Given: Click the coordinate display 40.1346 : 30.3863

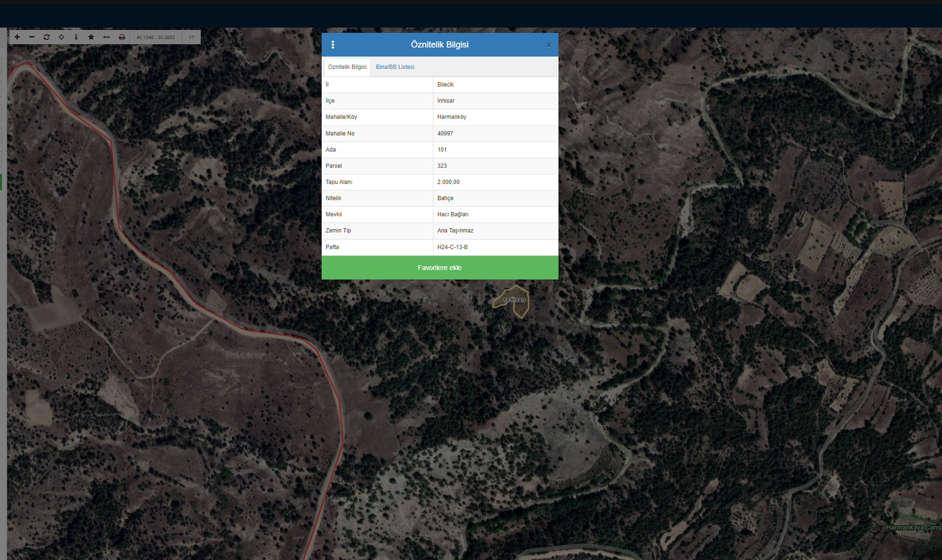Looking at the screenshot, I should tap(156, 37).
